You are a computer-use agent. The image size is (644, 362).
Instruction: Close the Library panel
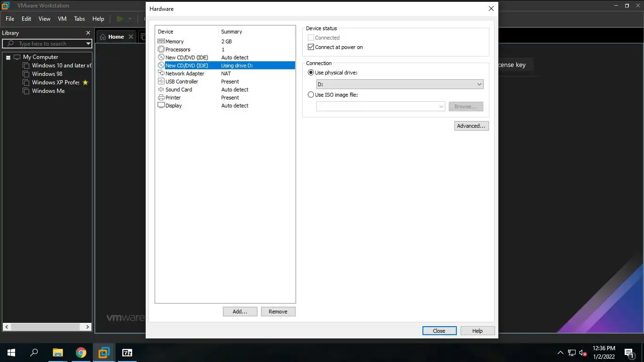coord(88,33)
